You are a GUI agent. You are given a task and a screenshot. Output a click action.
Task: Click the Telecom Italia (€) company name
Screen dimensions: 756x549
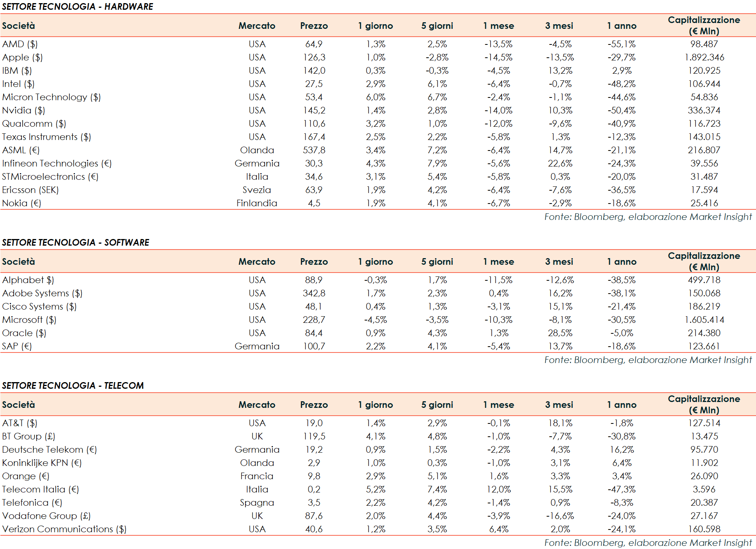click(41, 489)
